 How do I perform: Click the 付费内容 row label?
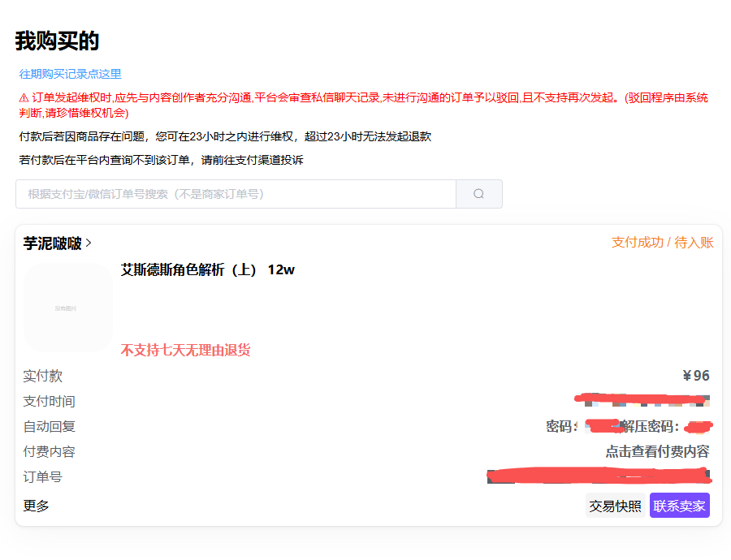tap(49, 451)
